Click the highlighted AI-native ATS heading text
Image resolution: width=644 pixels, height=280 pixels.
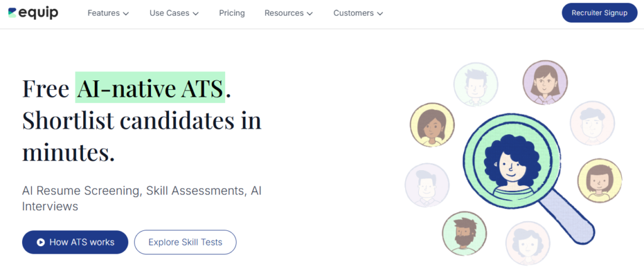tap(150, 87)
